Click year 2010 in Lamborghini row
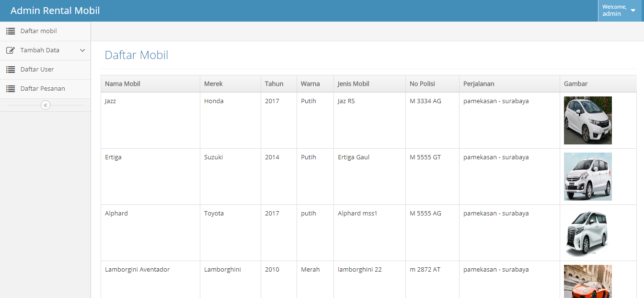 coord(272,270)
